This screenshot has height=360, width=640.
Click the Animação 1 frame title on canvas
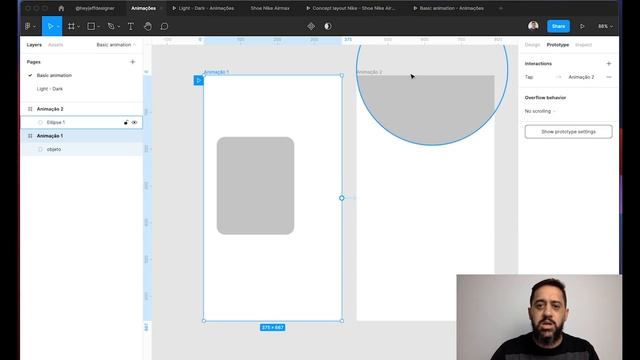(x=216, y=72)
